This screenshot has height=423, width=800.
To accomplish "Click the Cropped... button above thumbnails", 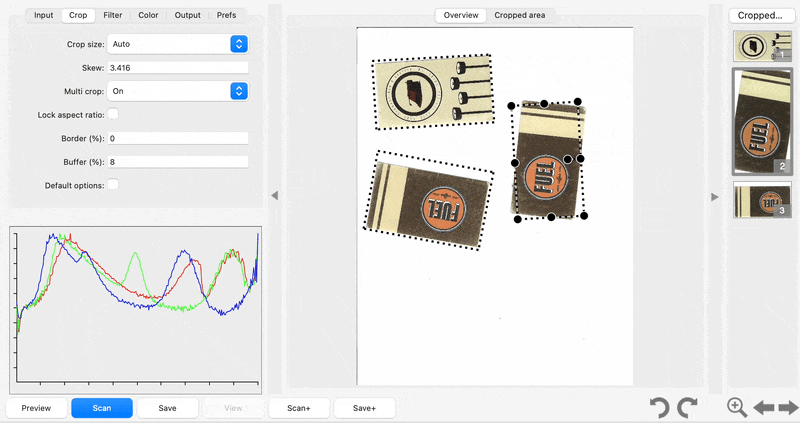I will (760, 15).
